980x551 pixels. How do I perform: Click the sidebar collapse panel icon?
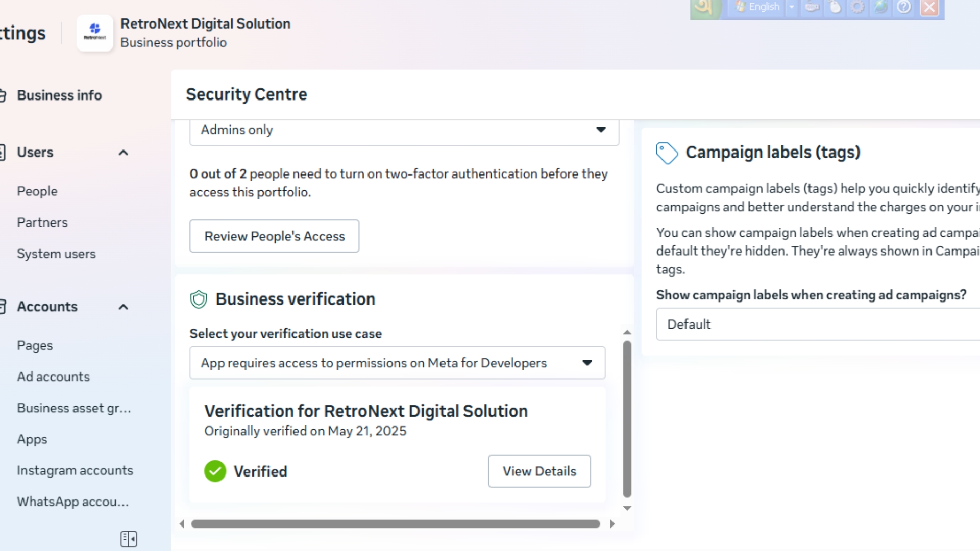(129, 539)
